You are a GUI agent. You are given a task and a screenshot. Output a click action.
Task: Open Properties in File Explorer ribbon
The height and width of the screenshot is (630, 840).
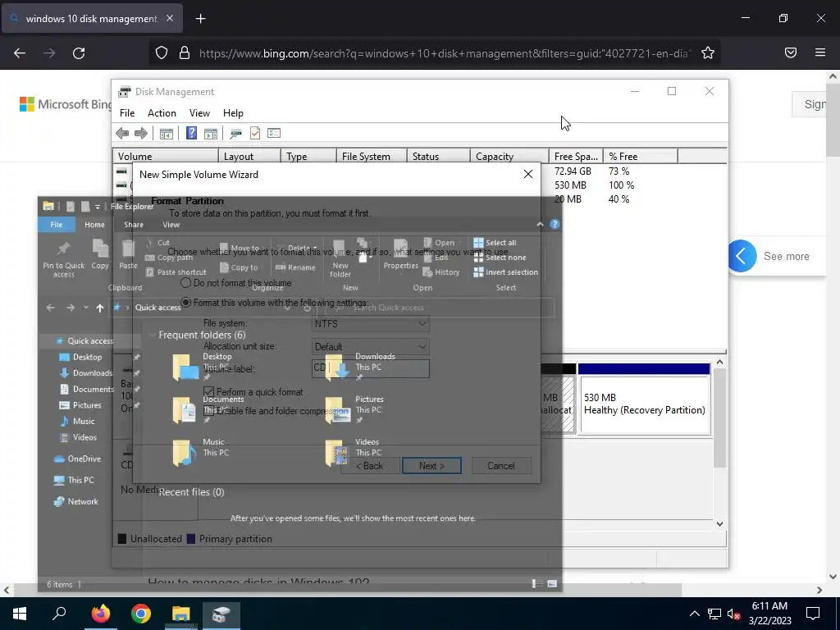[400, 254]
